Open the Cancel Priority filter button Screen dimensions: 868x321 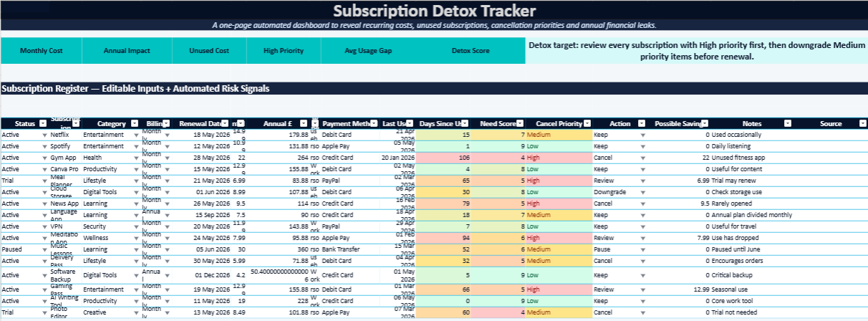[587, 124]
